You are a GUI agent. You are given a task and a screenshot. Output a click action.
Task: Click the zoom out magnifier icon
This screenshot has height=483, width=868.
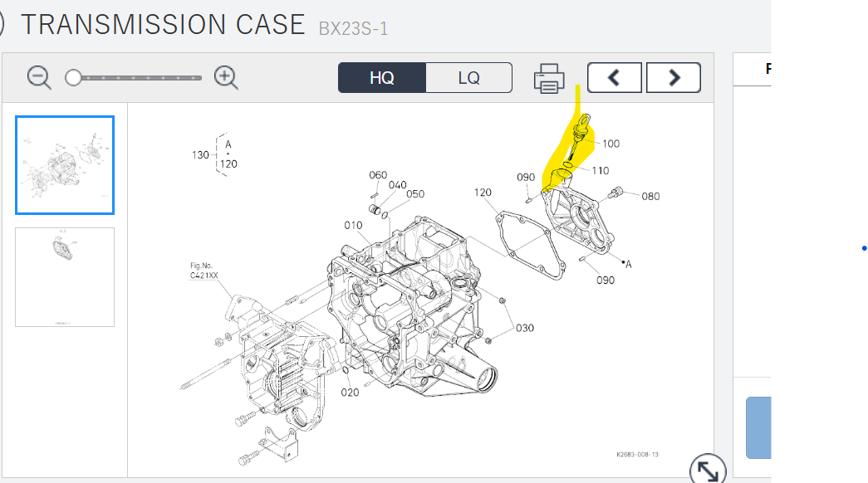click(39, 77)
